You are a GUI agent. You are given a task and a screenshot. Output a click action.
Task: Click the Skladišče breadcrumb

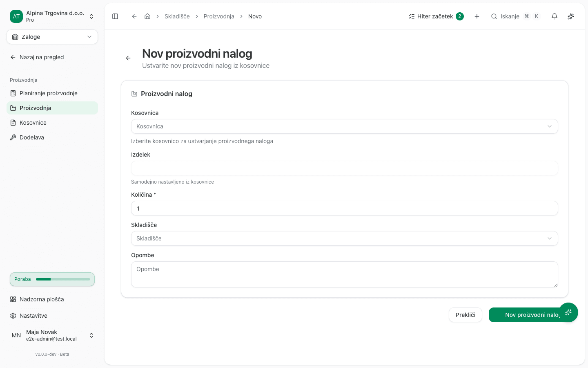point(177,16)
